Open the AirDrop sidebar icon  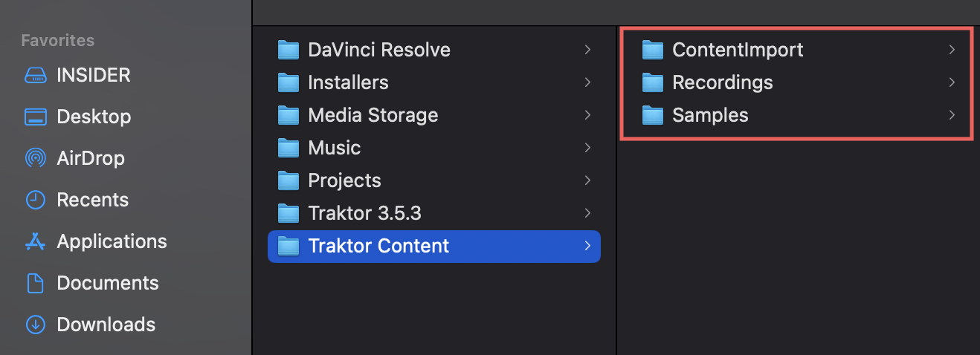pyautogui.click(x=36, y=158)
